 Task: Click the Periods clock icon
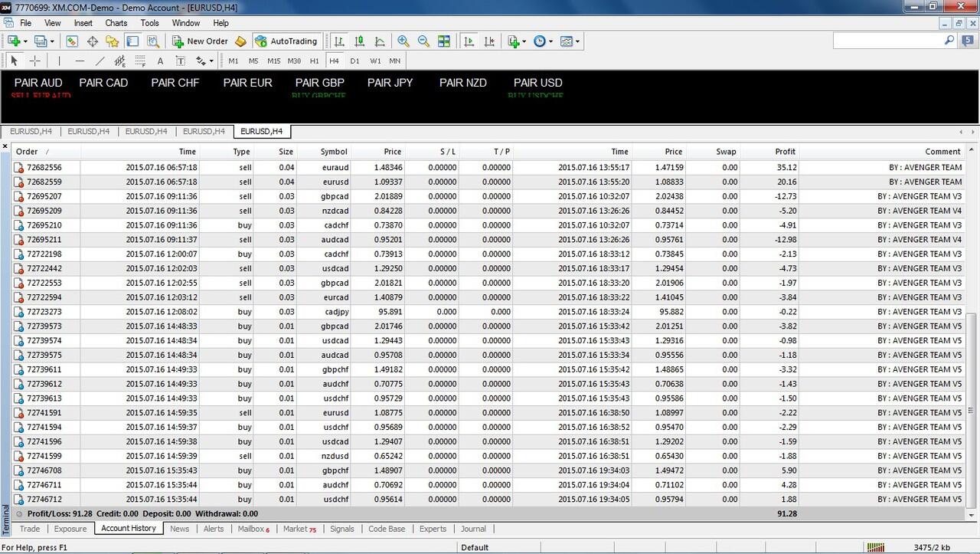[x=539, y=41]
